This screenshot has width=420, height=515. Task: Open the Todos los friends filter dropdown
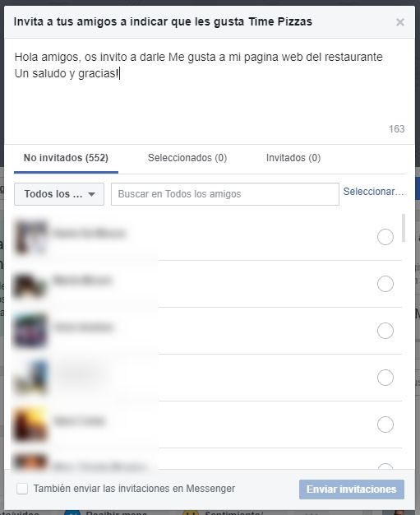59,194
